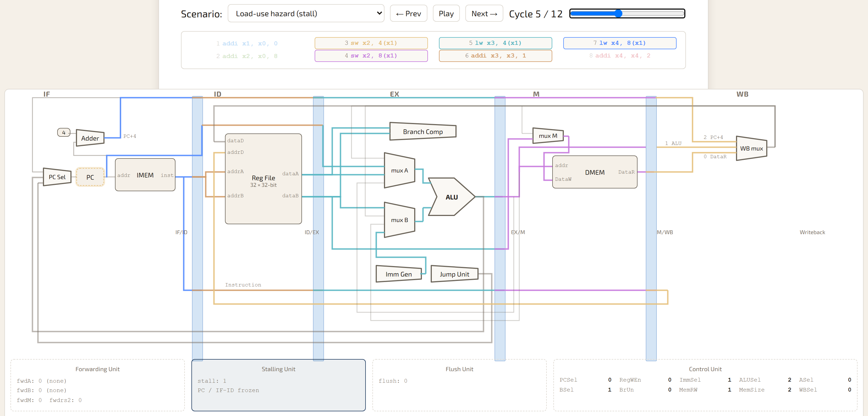This screenshot has width=868, height=416.
Task: Select instruction 7 lw x4, 8(x1)
Action: point(620,43)
